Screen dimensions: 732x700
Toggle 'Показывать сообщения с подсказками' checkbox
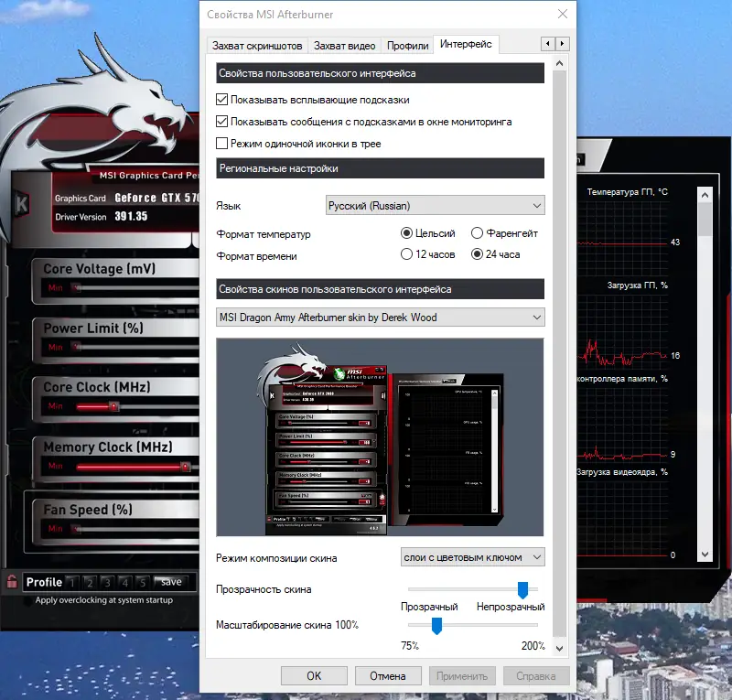click(221, 122)
